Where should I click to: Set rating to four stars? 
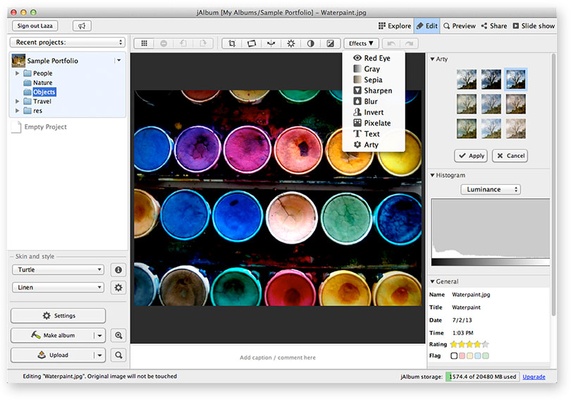[477, 344]
